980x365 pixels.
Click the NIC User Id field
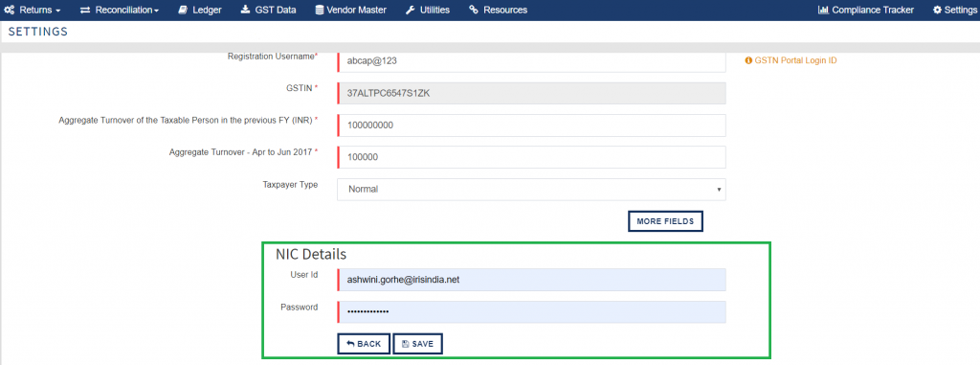pos(531,280)
